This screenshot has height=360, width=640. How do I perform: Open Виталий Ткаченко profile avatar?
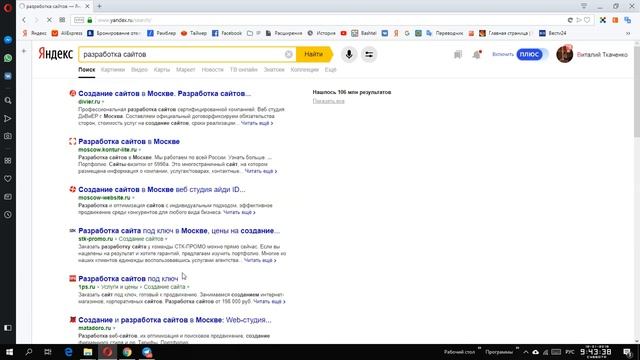(565, 54)
